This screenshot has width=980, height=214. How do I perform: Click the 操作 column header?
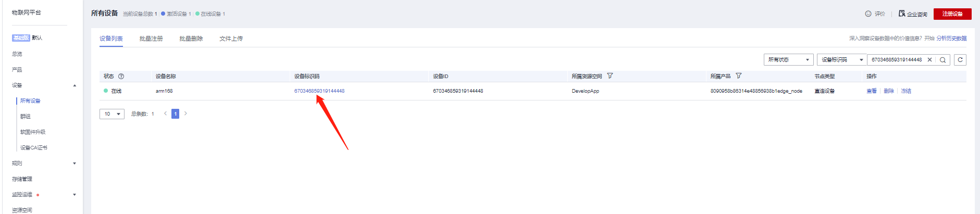pyautogui.click(x=872, y=77)
